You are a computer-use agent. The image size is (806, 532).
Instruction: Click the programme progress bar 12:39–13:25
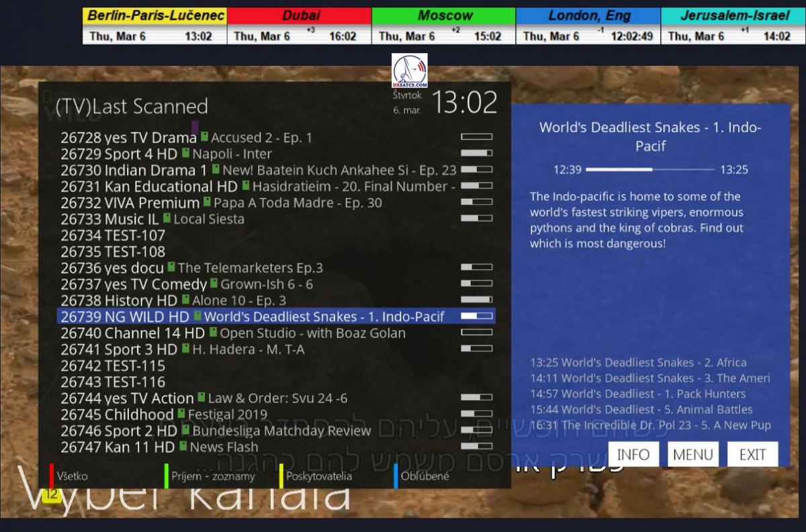(x=650, y=170)
